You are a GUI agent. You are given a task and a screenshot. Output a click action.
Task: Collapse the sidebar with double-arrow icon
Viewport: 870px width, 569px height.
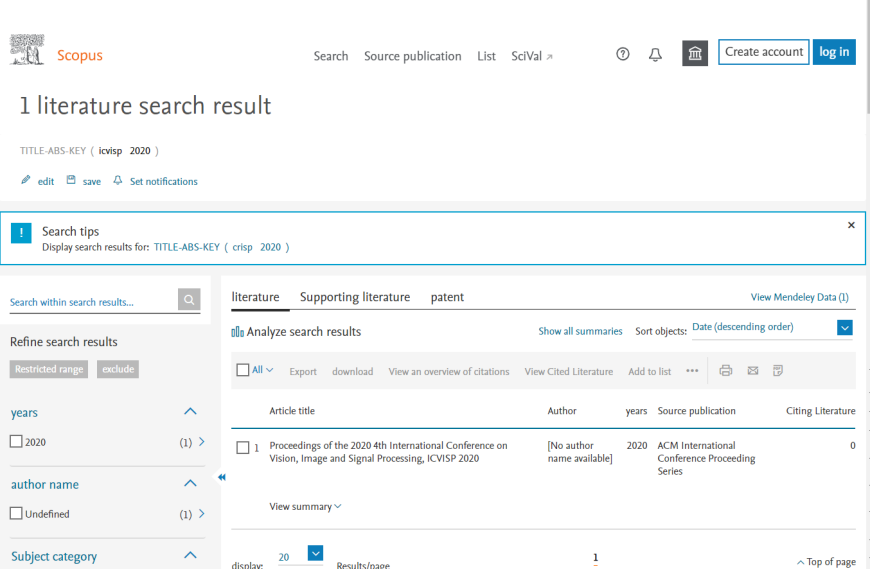pyautogui.click(x=222, y=477)
